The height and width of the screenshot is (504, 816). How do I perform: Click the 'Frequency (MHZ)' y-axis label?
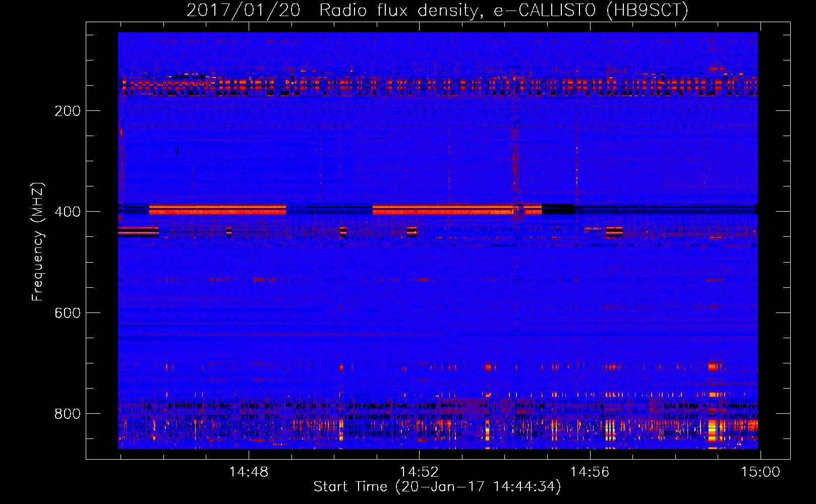[38, 242]
